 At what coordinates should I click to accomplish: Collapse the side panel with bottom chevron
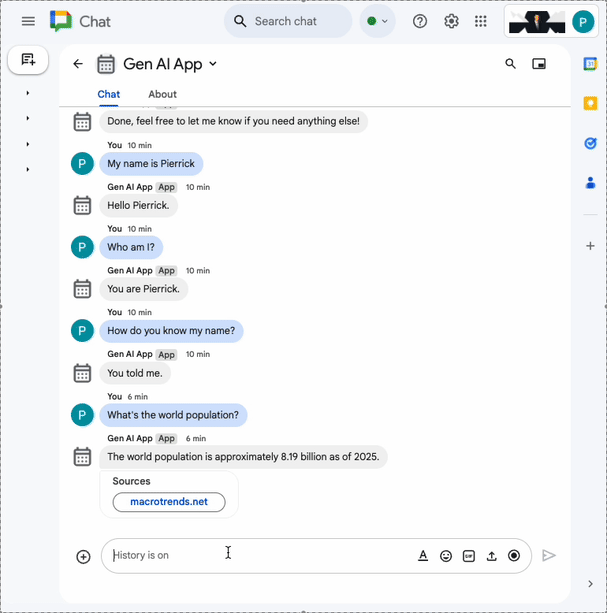click(590, 584)
